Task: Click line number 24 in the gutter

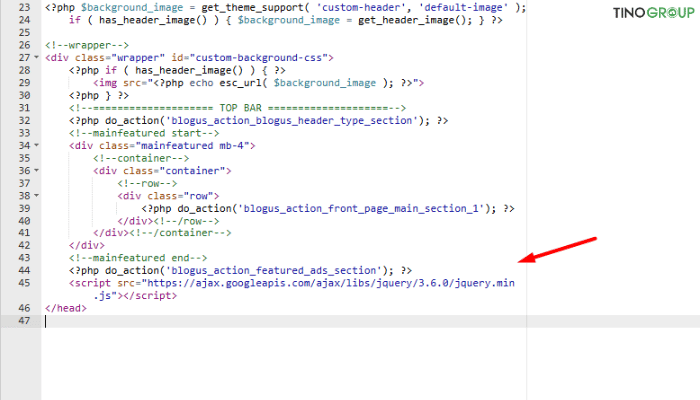Action: [24, 20]
